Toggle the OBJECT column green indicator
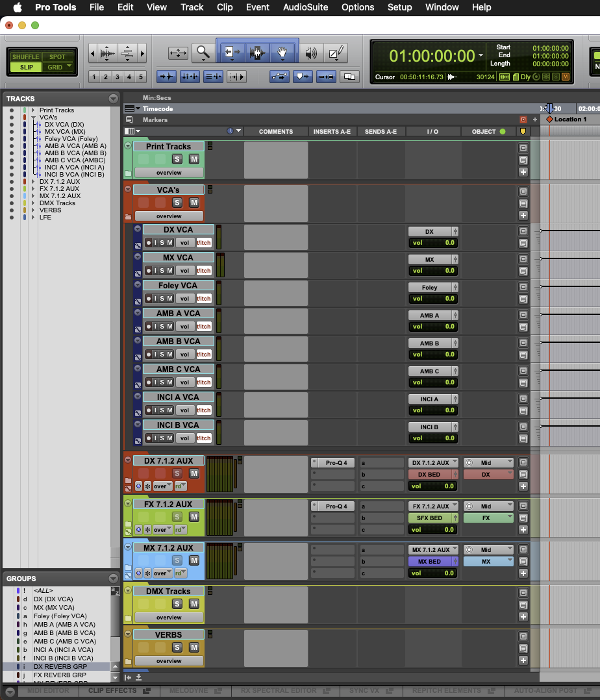The image size is (600, 700). (503, 131)
